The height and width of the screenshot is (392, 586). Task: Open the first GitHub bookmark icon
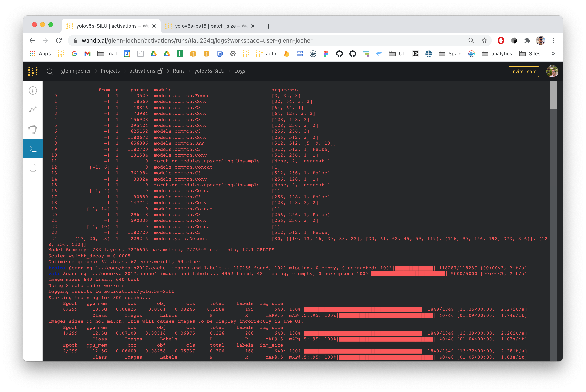pyautogui.click(x=339, y=53)
